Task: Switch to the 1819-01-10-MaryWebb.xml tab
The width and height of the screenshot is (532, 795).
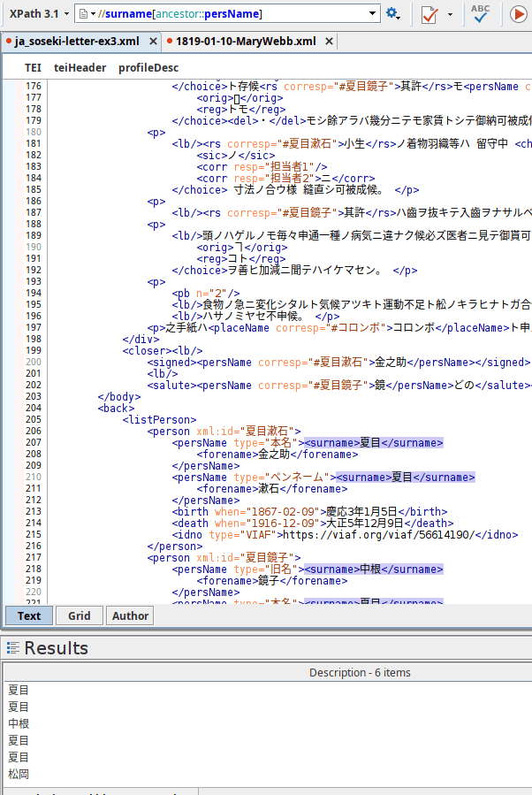Action: (246, 41)
